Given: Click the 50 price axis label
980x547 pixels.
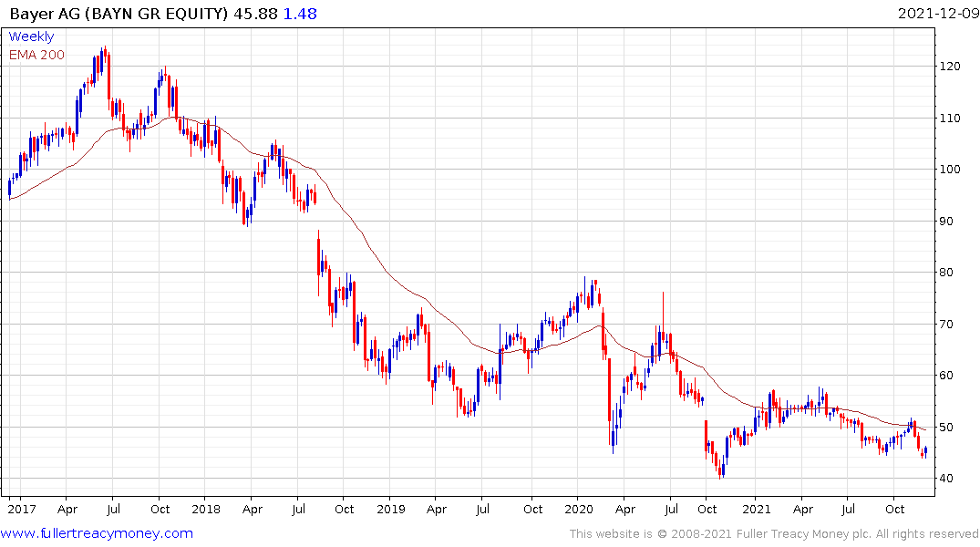Looking at the screenshot, I should [946, 428].
